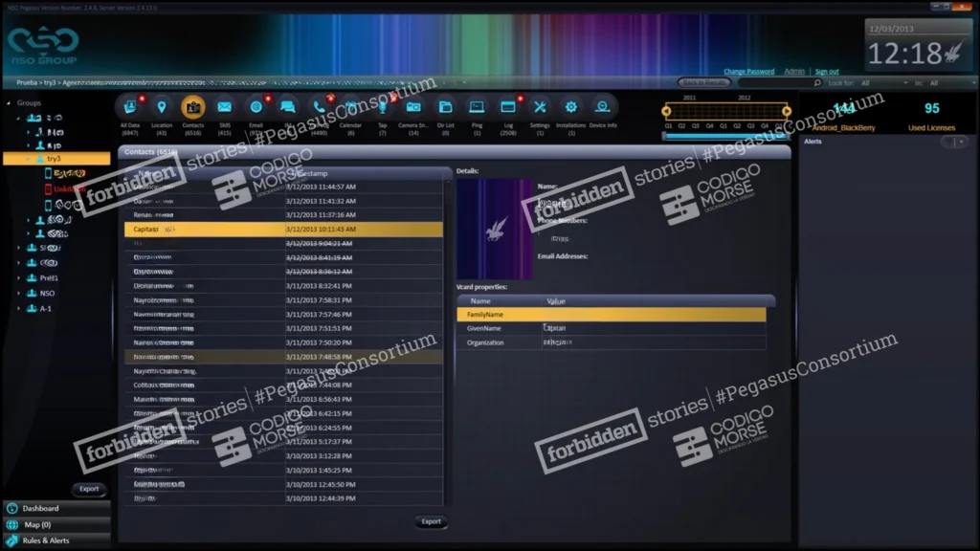Open the Look for dropdown

coord(883,83)
